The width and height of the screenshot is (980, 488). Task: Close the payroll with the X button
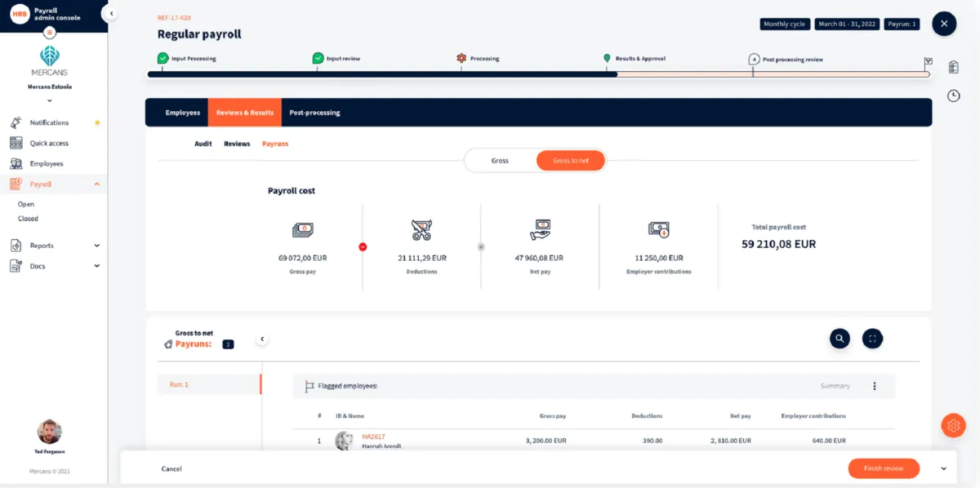click(944, 24)
